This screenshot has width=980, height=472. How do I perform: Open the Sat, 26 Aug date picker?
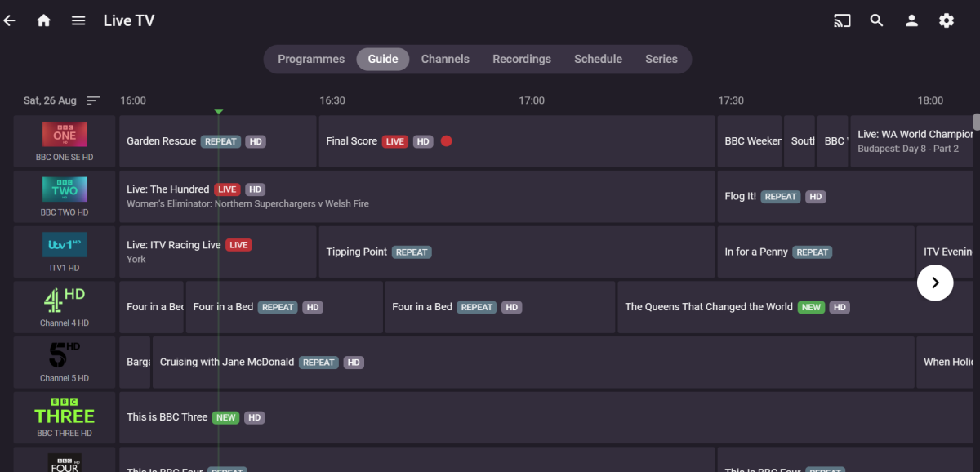[50, 100]
